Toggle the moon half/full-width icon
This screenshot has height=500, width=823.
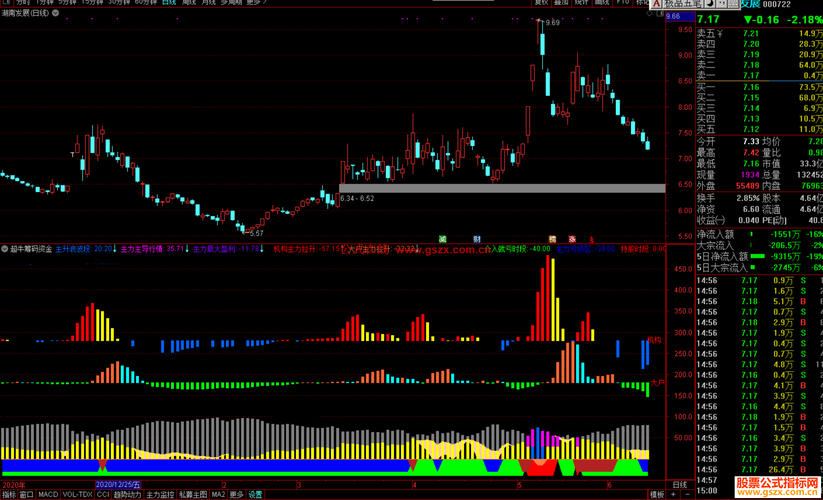tap(709, 4)
